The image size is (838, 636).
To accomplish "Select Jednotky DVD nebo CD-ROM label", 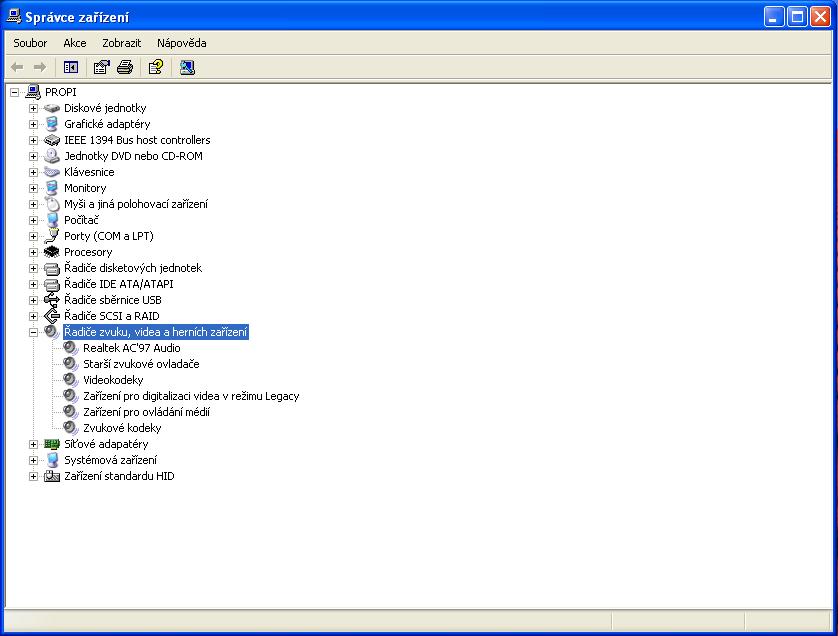I will click(133, 156).
